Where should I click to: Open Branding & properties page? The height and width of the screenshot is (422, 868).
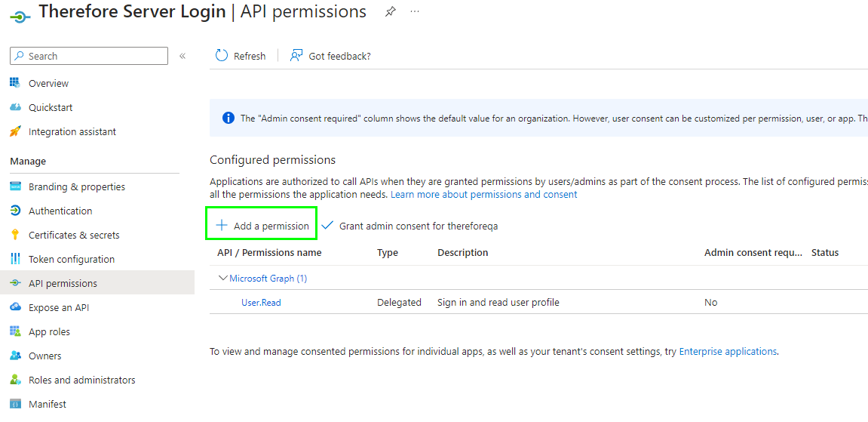[77, 186]
